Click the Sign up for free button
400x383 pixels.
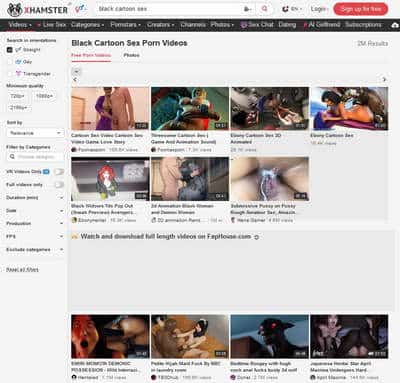(361, 9)
